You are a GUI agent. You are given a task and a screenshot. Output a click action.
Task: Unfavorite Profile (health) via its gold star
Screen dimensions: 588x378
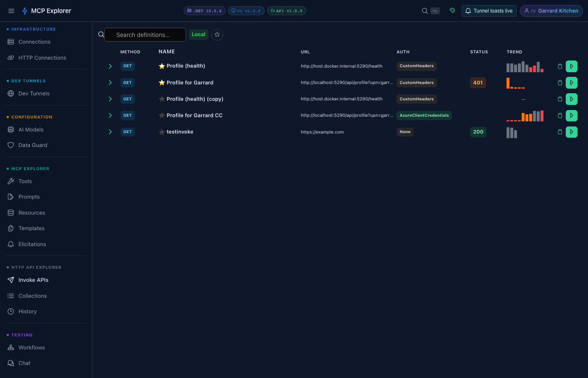point(162,66)
